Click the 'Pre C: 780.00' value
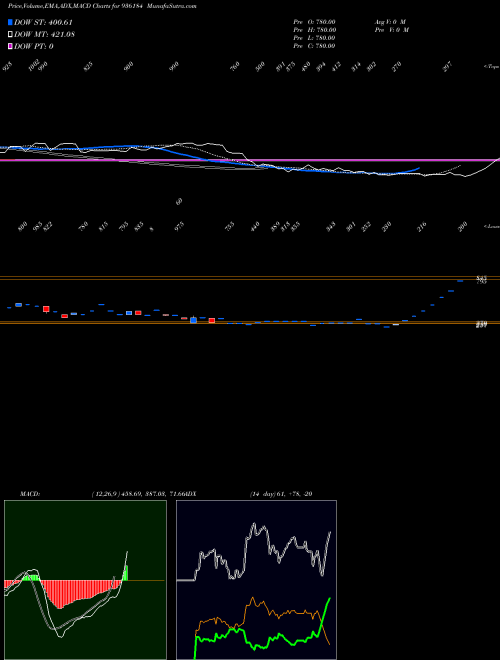The image size is (500, 660). point(314,46)
